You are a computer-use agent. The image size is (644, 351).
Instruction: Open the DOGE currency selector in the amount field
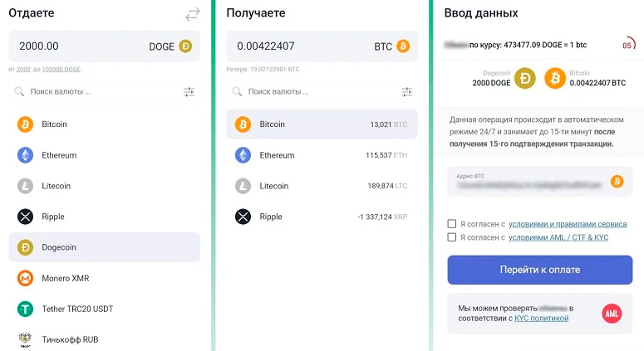(170, 46)
